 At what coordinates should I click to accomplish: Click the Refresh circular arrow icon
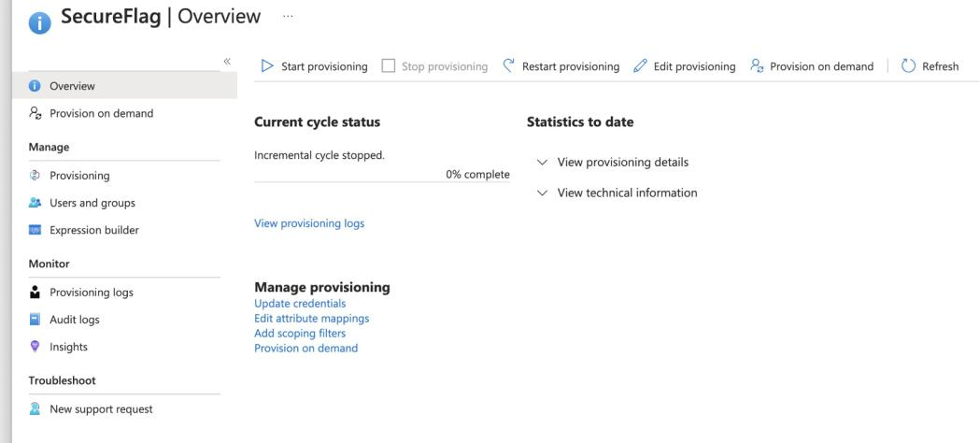coord(908,65)
